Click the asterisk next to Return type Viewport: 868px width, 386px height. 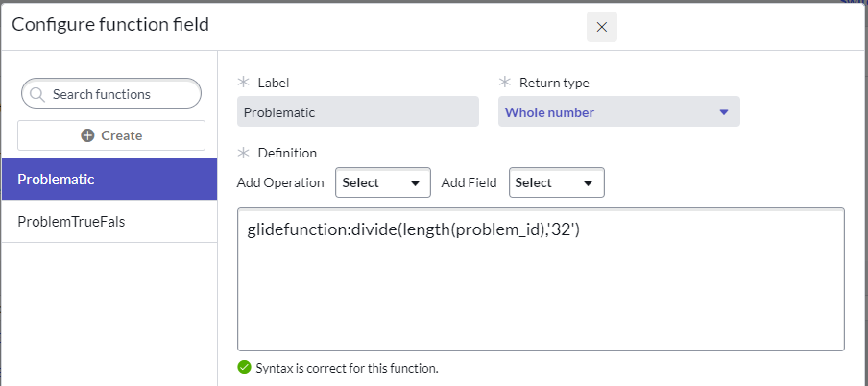coord(505,84)
